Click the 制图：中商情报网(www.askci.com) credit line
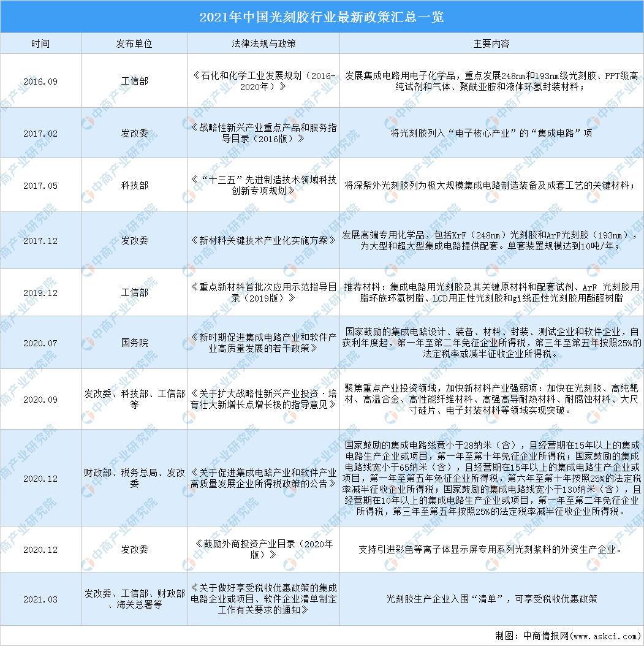Screen dimensions: 644x646 tap(568, 636)
